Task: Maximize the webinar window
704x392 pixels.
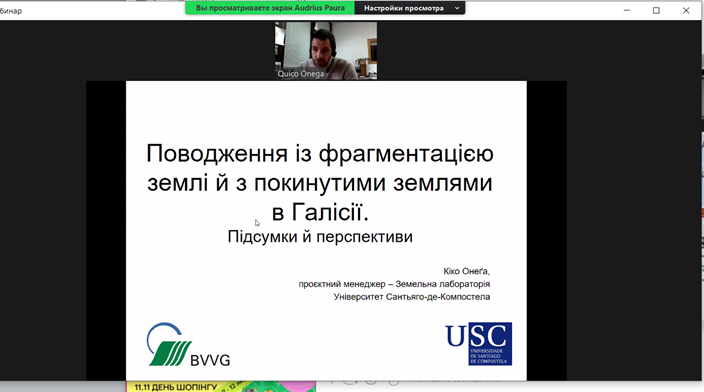Action: click(656, 10)
